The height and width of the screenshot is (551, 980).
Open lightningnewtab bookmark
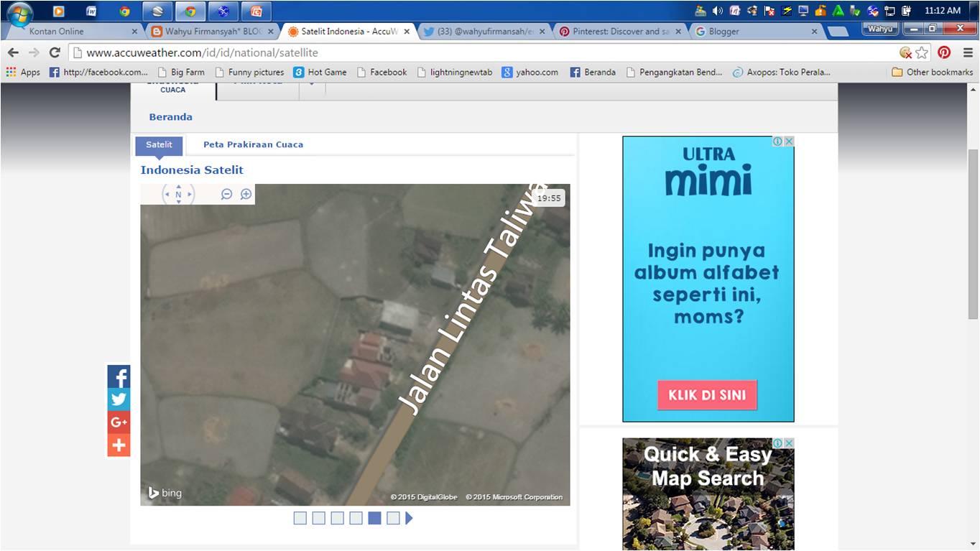(x=455, y=72)
